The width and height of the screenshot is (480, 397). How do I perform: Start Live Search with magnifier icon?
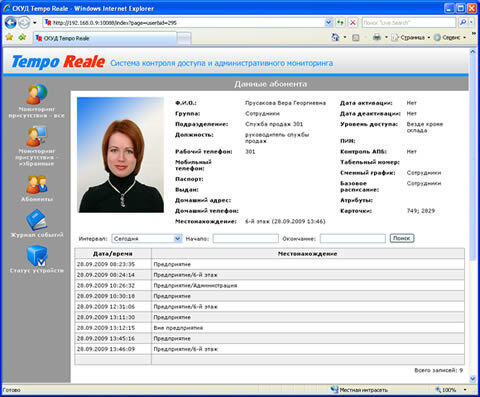click(x=463, y=23)
